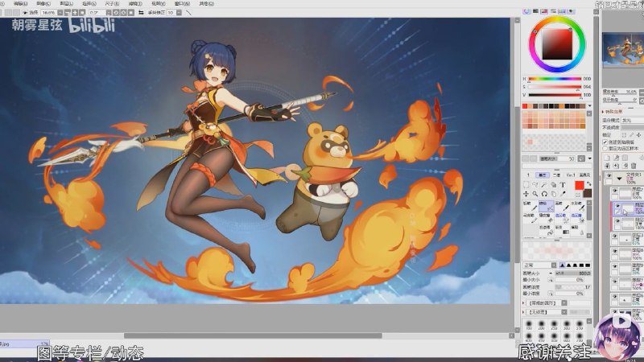The width and height of the screenshot is (644, 362).
Task: Choose the 马克笔 marker tool
Action: click(530, 218)
